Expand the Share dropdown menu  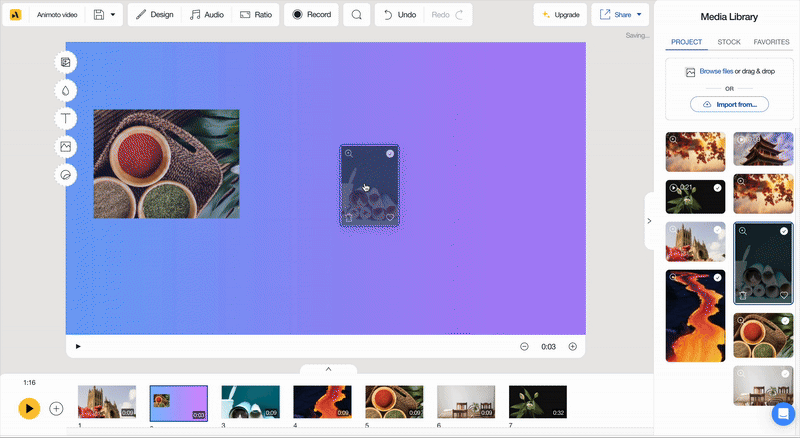tap(639, 15)
